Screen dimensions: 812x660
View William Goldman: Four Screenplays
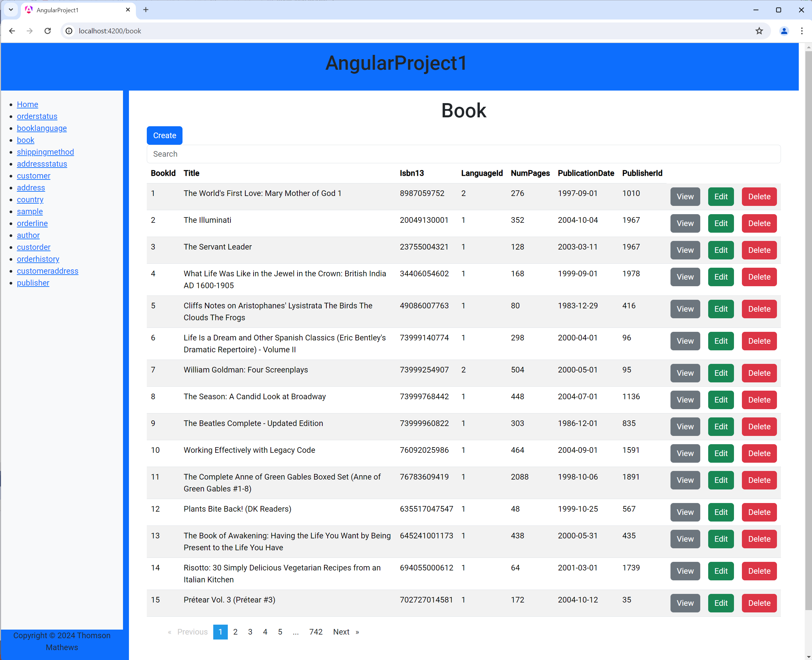point(685,373)
